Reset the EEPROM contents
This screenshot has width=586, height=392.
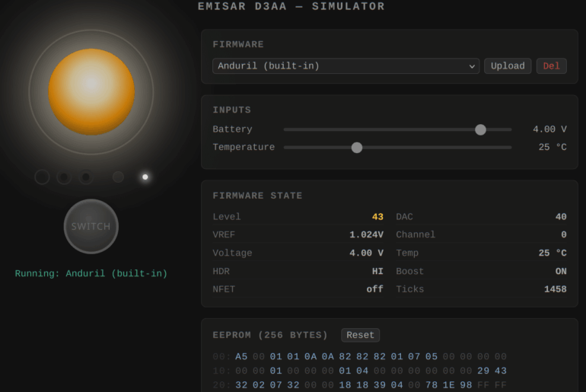(x=360, y=335)
